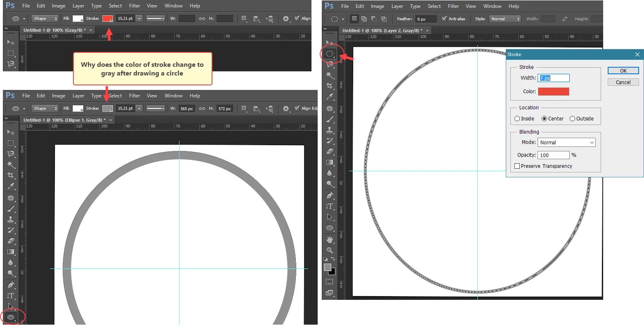Select Crop tool in Layer 2 window
This screenshot has height=325, width=644.
[330, 86]
